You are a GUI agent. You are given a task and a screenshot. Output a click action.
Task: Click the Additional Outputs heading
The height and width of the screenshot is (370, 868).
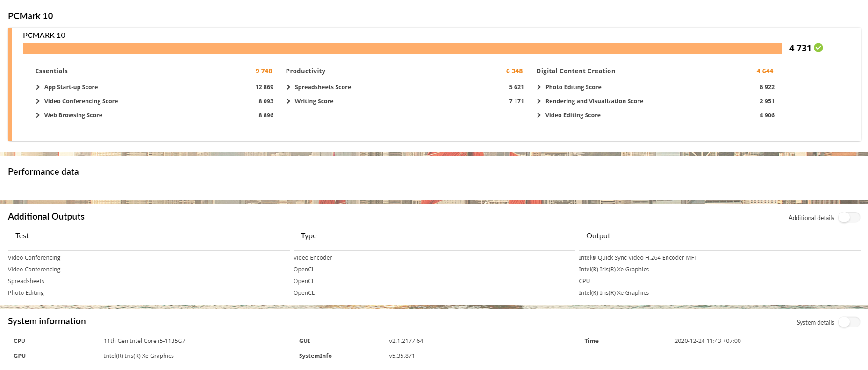tap(46, 217)
